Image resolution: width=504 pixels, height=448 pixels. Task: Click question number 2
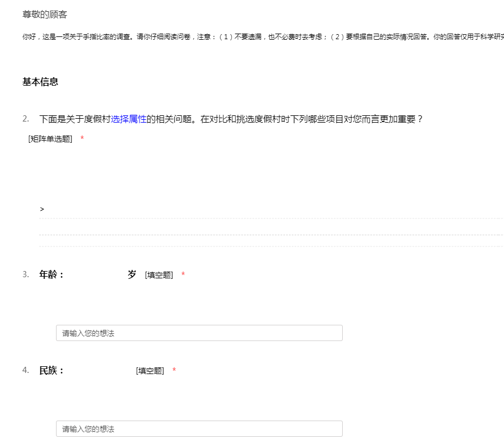(x=26, y=119)
